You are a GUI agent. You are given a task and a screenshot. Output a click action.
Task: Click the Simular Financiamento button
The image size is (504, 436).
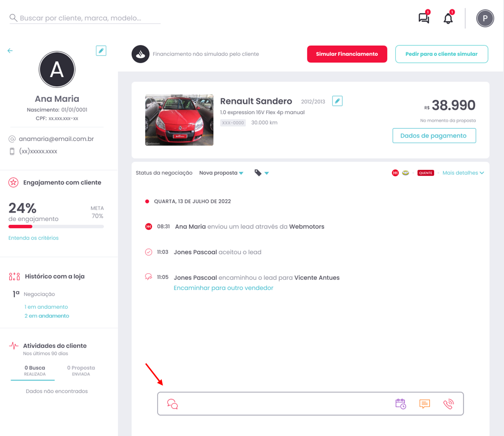(347, 54)
